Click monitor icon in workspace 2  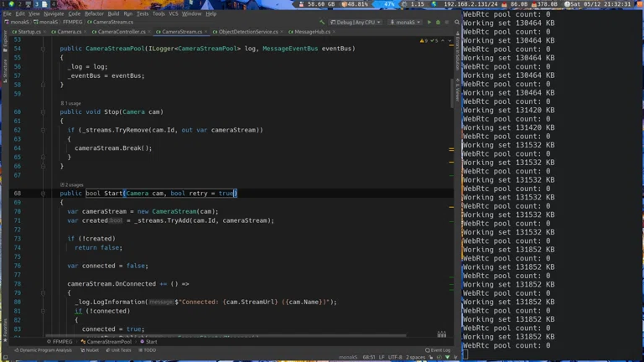click(29, 4)
